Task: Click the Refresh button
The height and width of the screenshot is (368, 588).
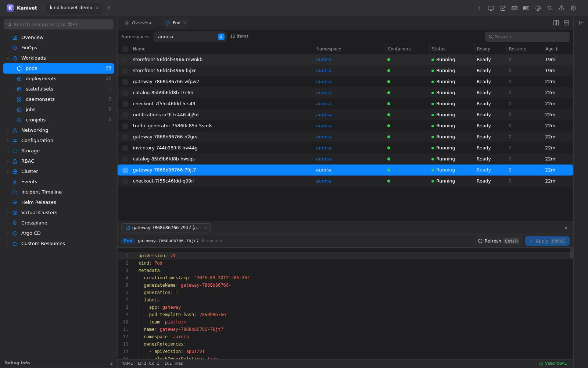Action: 498,241
